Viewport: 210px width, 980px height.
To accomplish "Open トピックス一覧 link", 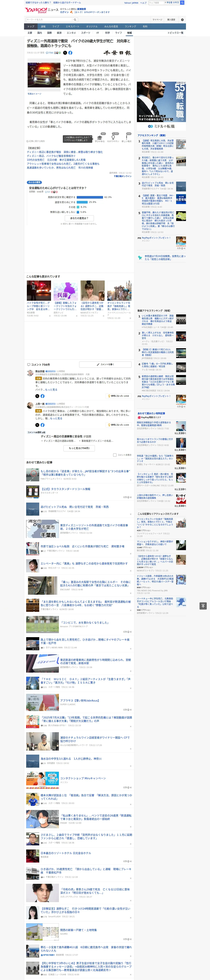I will coord(175,33).
